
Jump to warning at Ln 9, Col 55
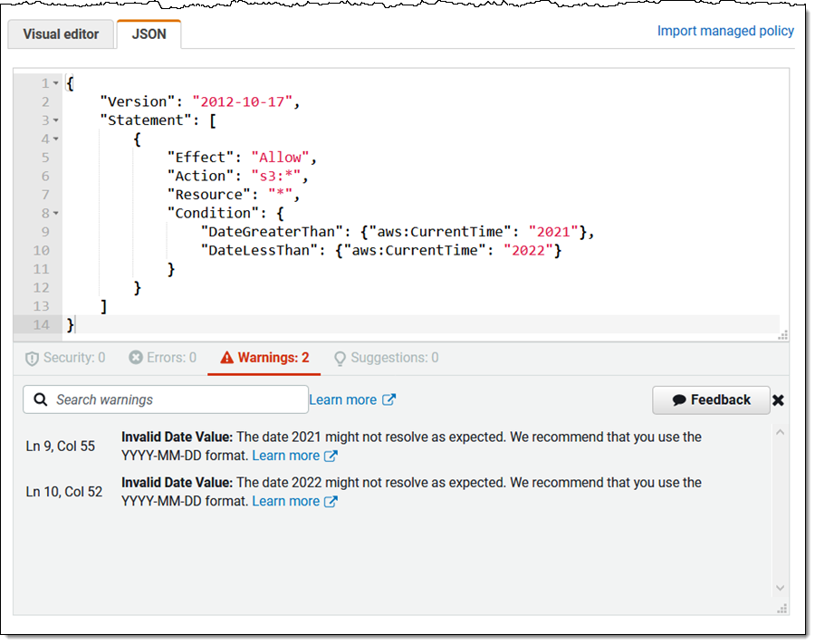(x=61, y=446)
